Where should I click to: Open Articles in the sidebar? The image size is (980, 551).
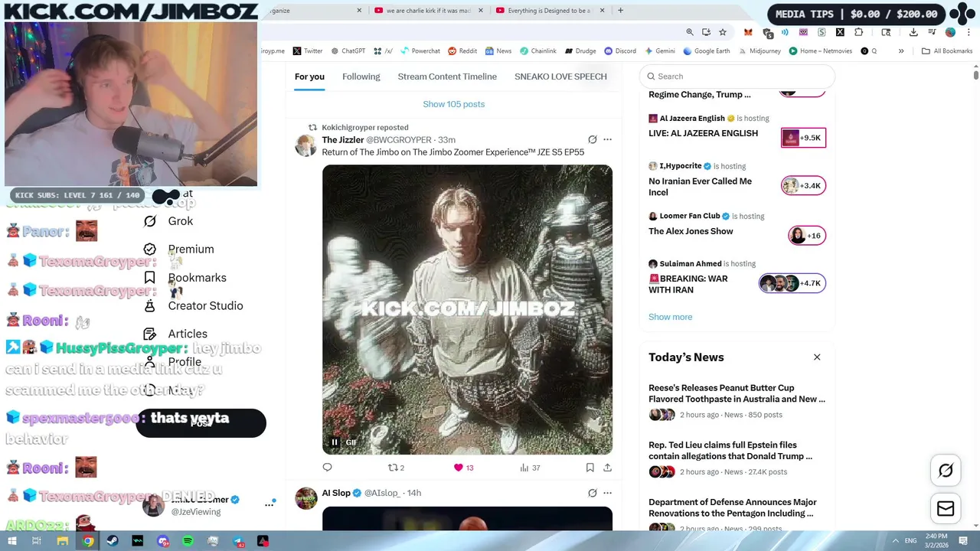tap(176, 334)
